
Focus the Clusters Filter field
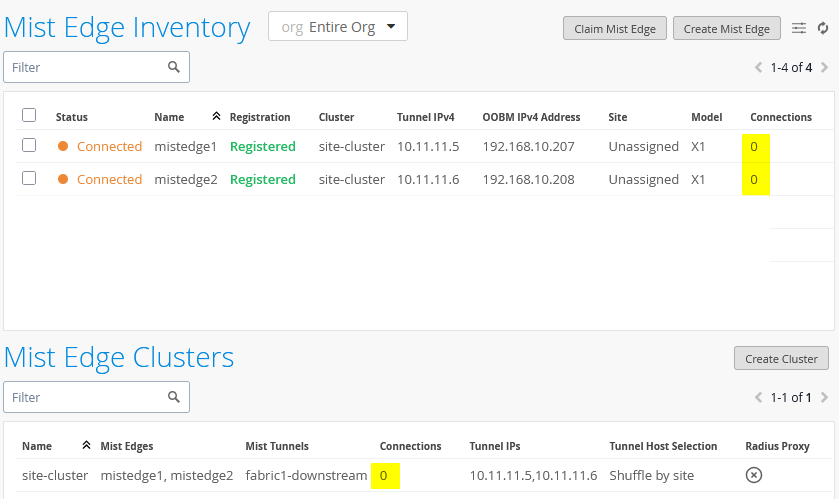(x=96, y=397)
